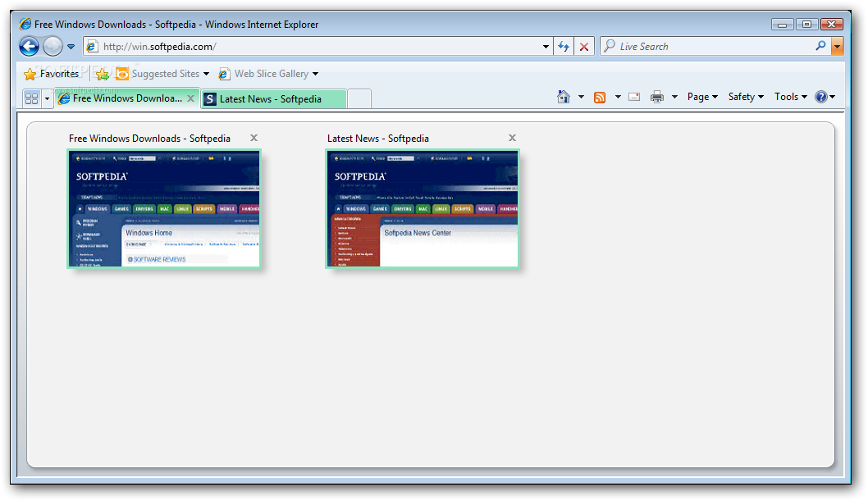Viewport: 868px width, 501px height.
Task: Expand the address bar history dropdown
Action: tap(546, 47)
